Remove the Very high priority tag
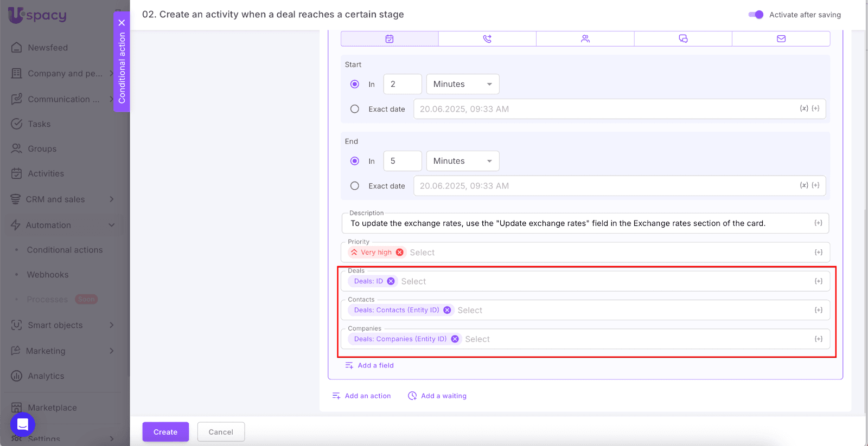Viewport: 868px width, 446px height. tap(400, 253)
